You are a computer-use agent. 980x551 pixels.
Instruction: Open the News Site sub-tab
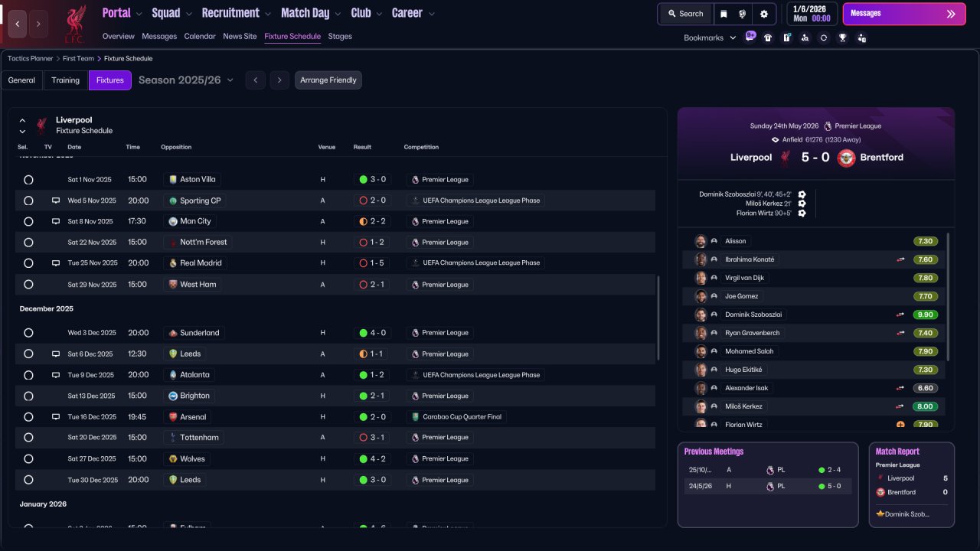point(240,36)
